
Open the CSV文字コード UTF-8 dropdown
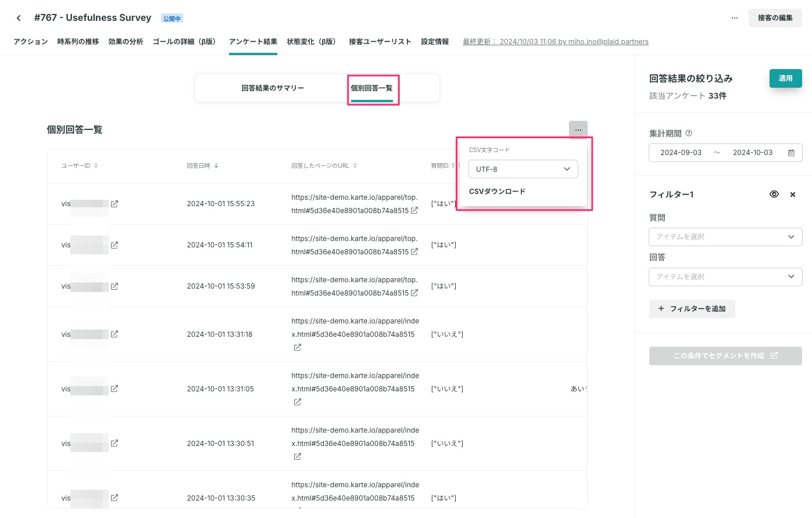click(x=523, y=169)
